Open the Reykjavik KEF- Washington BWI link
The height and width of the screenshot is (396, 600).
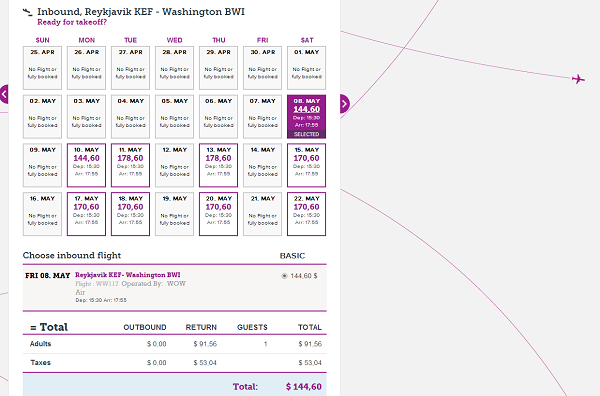[x=127, y=275]
